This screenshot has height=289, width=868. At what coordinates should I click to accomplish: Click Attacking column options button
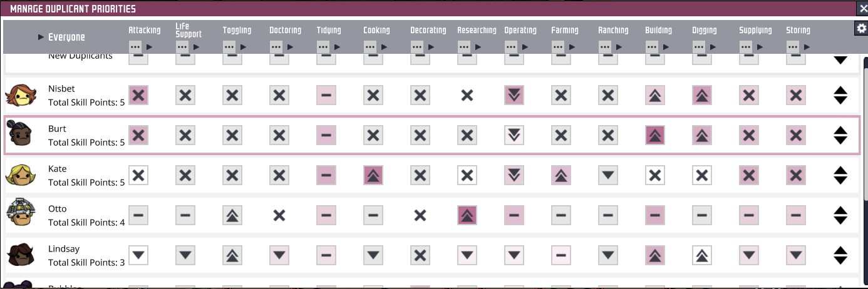pyautogui.click(x=135, y=47)
